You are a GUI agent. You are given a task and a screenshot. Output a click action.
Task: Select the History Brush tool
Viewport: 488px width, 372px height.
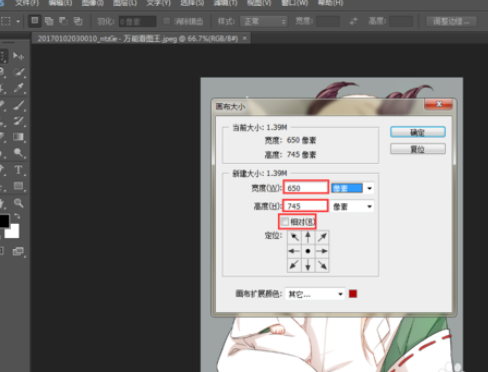19,121
